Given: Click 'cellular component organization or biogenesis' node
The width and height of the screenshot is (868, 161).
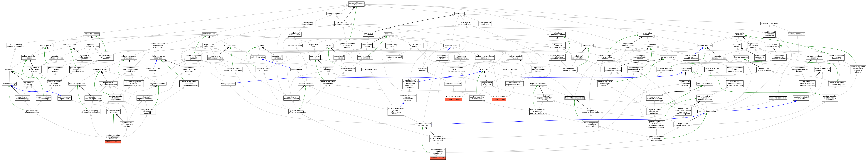Looking at the screenshot, I should [158, 46].
